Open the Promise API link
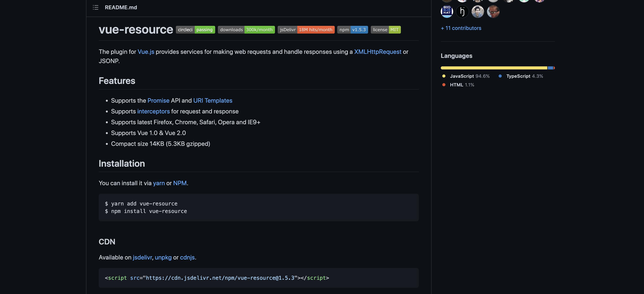 [158, 101]
